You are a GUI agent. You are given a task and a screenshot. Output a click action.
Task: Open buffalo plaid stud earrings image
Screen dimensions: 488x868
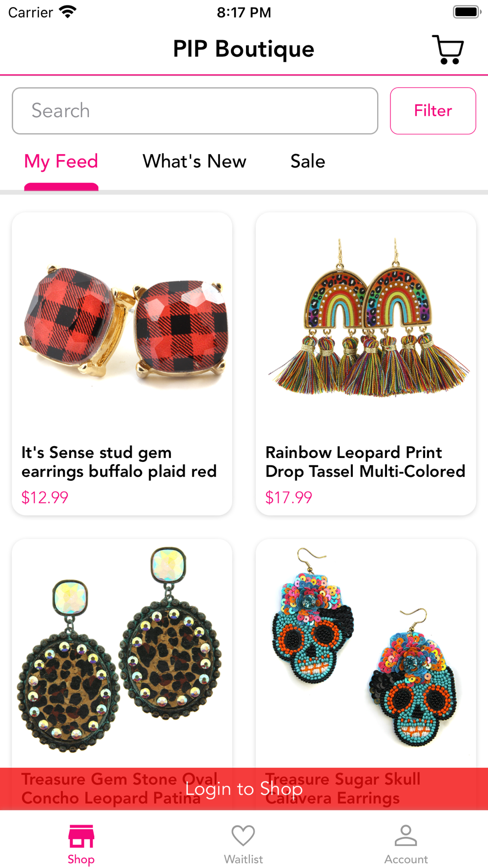tap(122, 323)
